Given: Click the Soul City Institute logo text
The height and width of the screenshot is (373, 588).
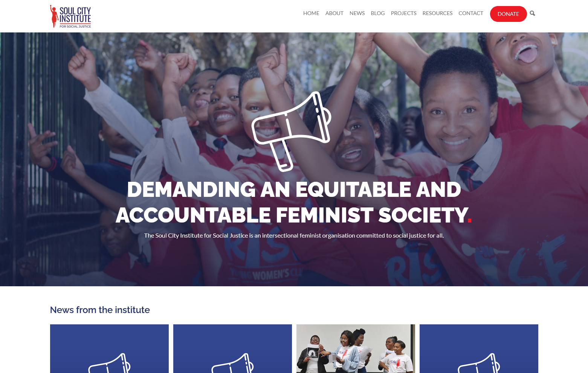Looking at the screenshot, I should tap(75, 15).
